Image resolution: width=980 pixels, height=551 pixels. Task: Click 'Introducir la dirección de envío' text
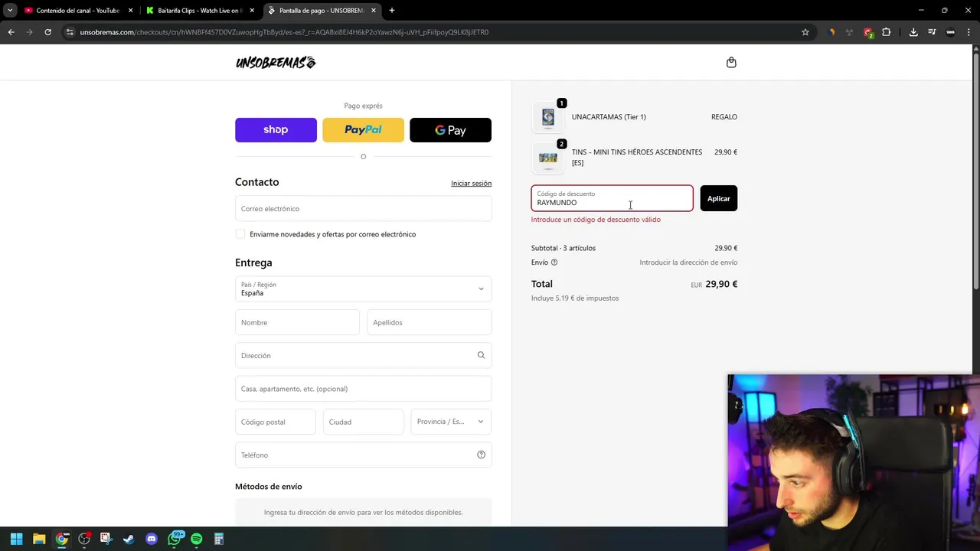pos(688,262)
